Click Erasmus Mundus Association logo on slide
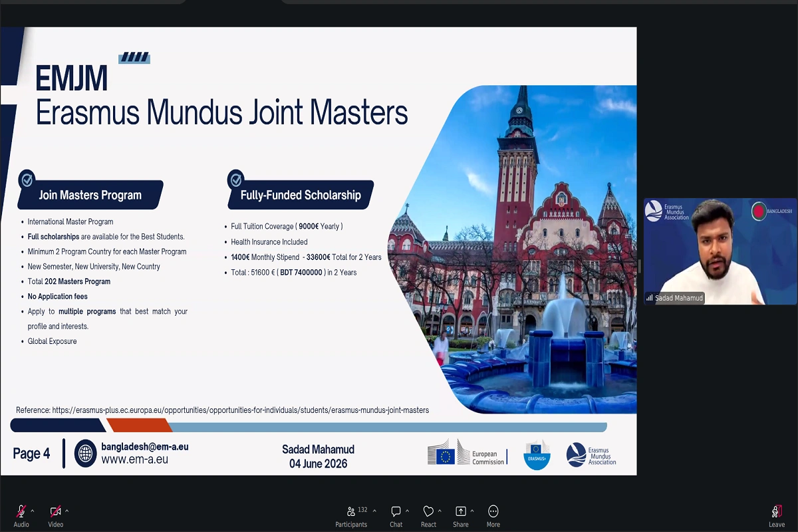 tap(591, 455)
